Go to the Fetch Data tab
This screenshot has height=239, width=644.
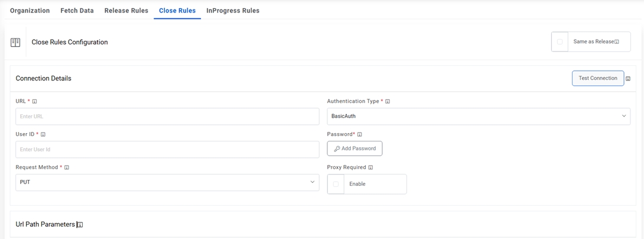coord(77,11)
